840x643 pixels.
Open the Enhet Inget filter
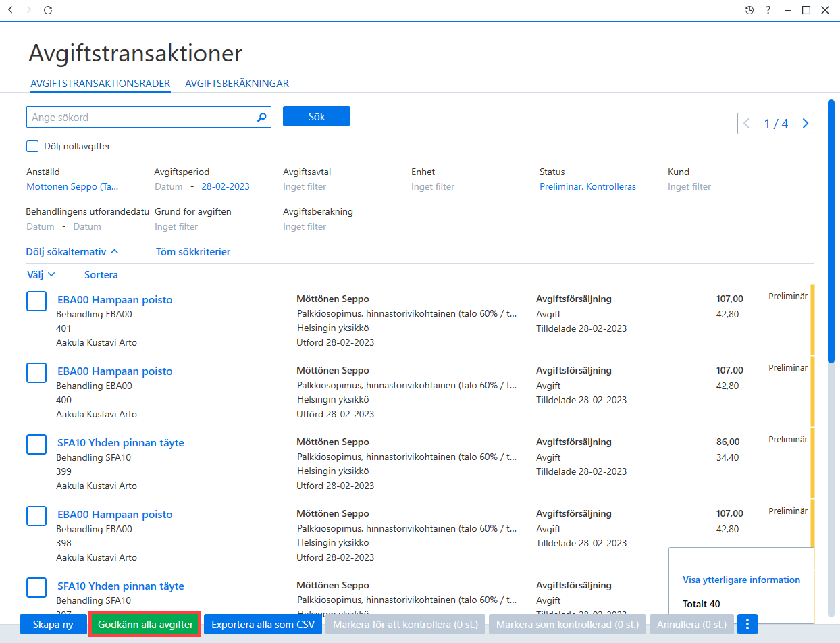pos(433,186)
